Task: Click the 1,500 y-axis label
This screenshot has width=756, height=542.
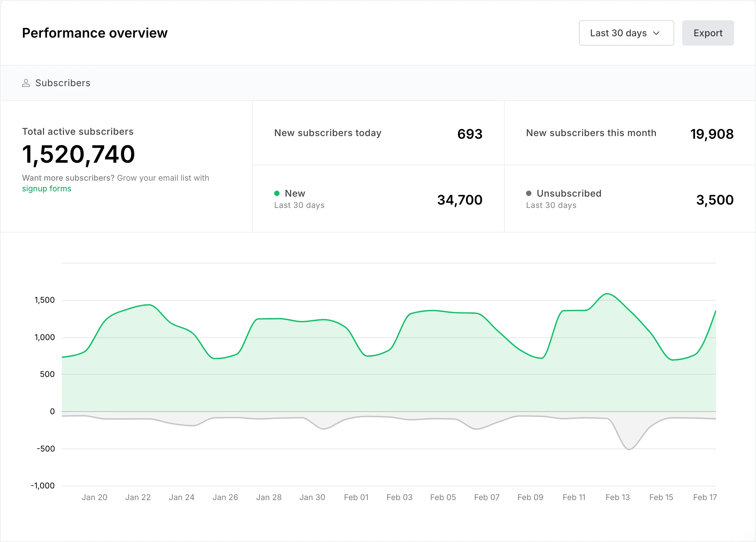Action: [x=45, y=300]
